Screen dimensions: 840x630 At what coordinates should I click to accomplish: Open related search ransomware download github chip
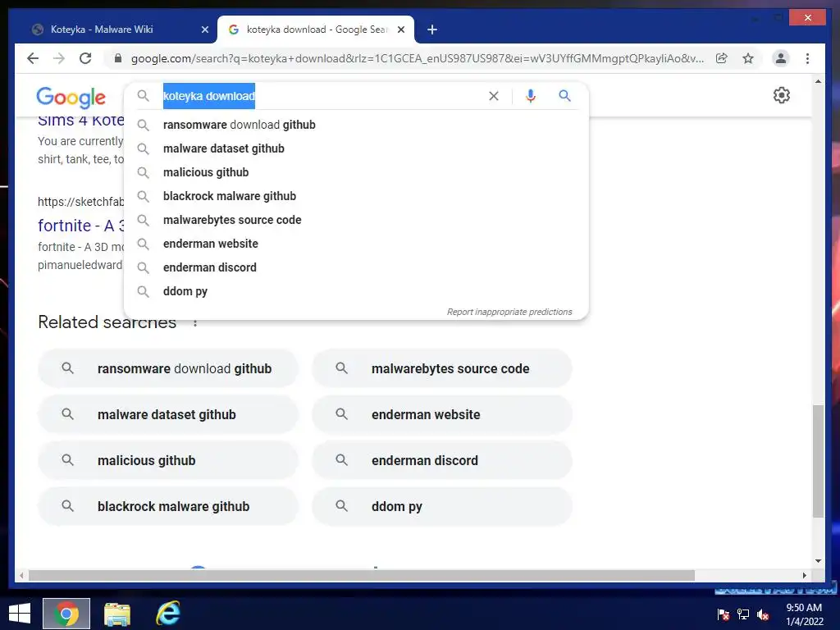pos(167,368)
